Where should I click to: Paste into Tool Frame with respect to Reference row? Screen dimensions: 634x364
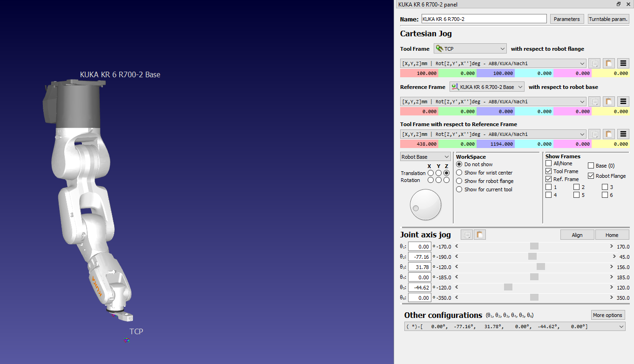[609, 134]
